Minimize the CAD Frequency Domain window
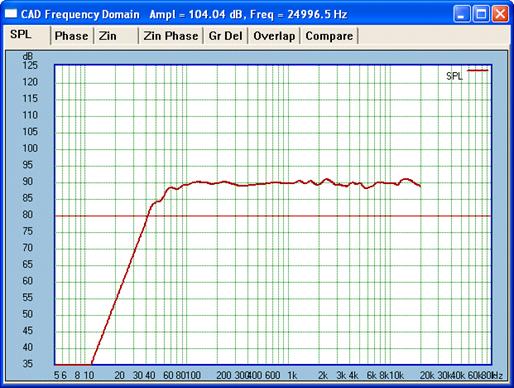Viewport: 514px width, 388px height. coord(462,14)
